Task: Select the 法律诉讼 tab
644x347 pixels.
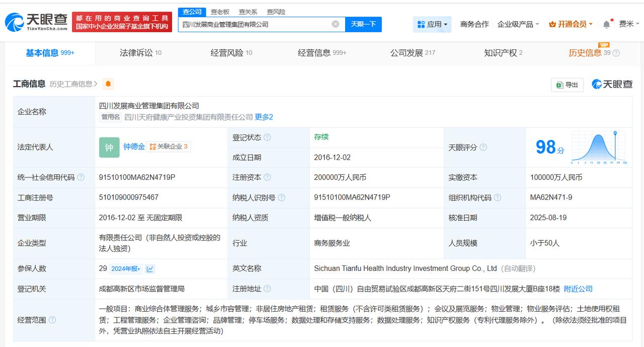Action: tap(140, 53)
